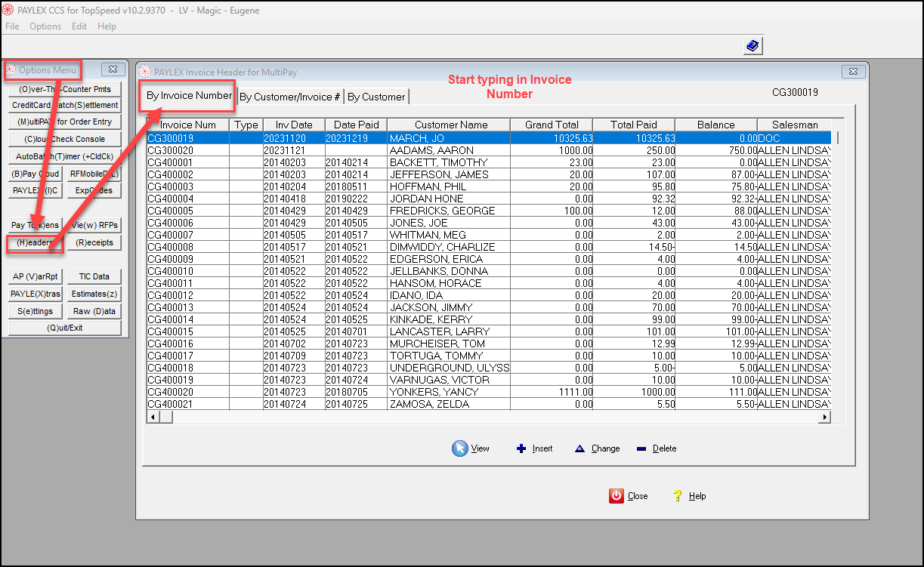Click the (Q)uit/Exit button
924x567 pixels.
(x=64, y=328)
